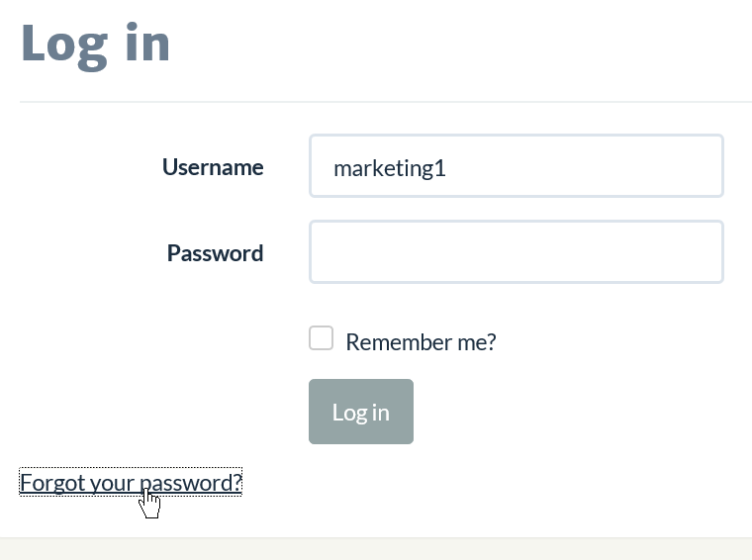Click the word 'password?' in the recovery link

tap(190, 483)
